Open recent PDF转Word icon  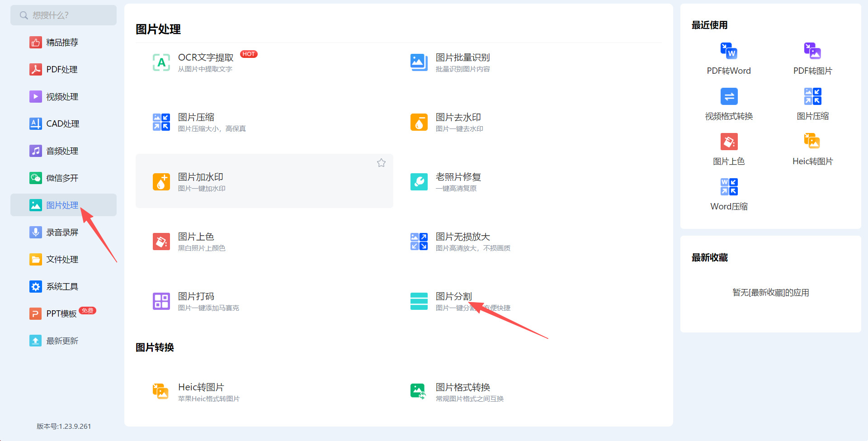coord(729,51)
